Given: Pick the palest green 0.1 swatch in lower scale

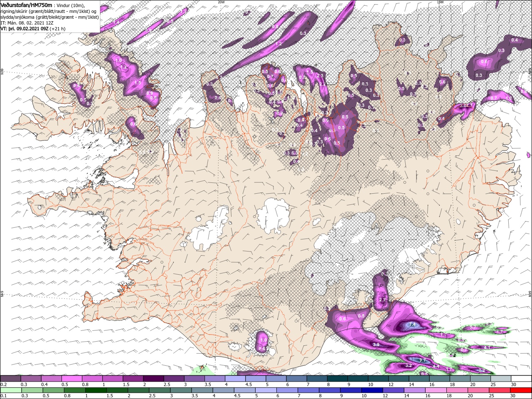Looking at the screenshot, I should (11, 390).
